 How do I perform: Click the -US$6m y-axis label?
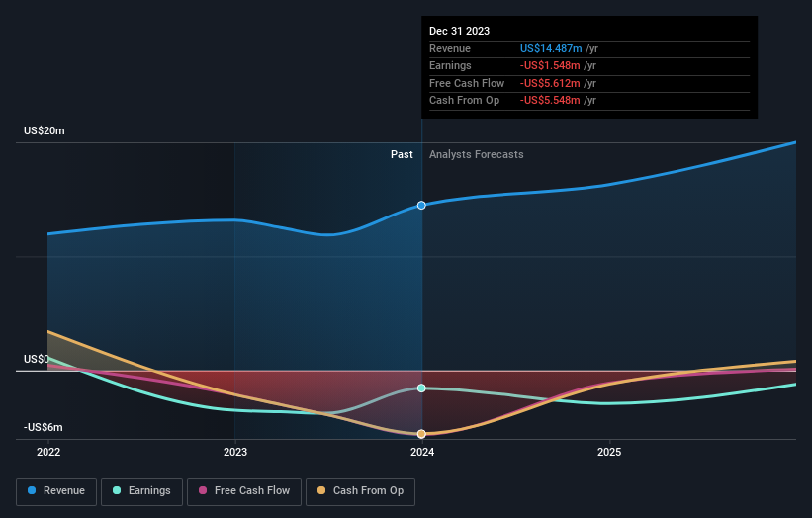[43, 427]
